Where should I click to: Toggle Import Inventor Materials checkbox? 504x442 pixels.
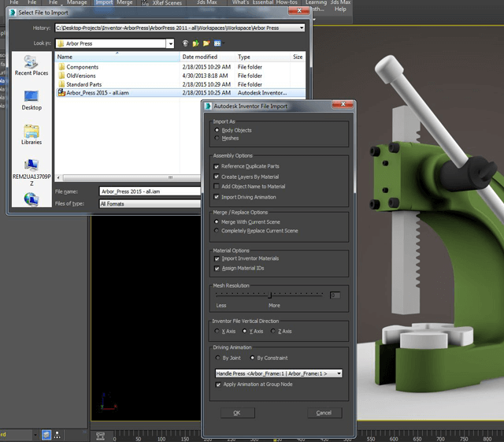tap(217, 258)
